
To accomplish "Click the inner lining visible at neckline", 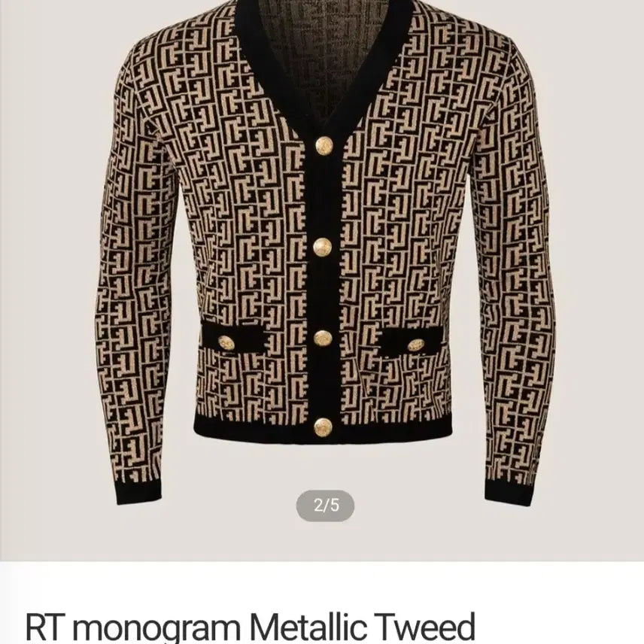I will 324,45.
